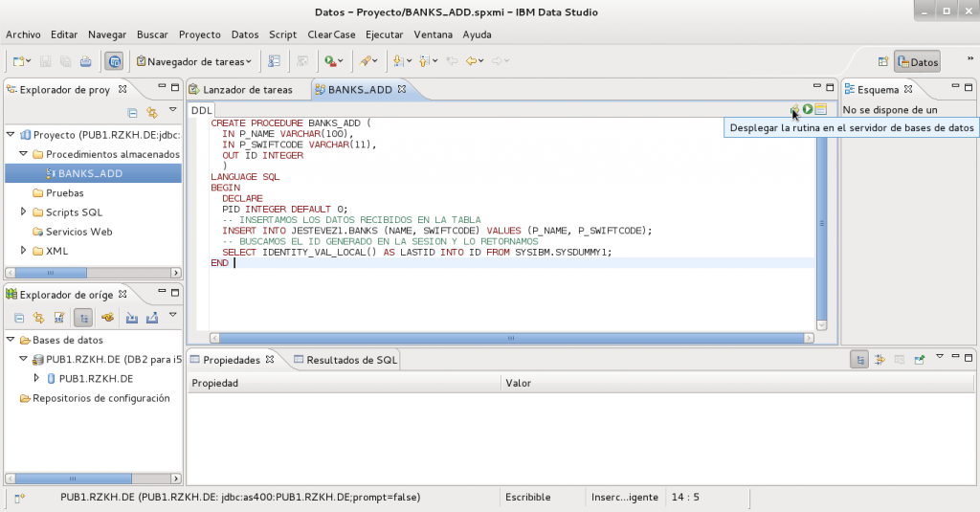Click the Open Perspective icon
This screenshot has height=512, width=980.
883,61
